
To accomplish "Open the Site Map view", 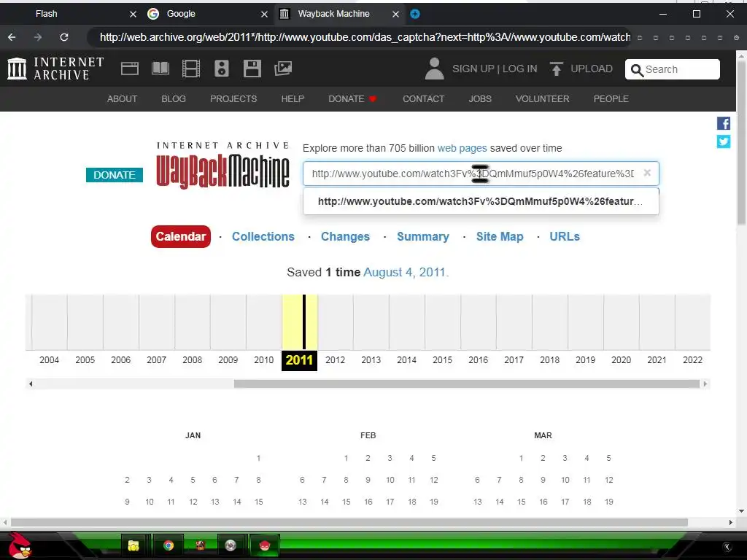I will 500,237.
